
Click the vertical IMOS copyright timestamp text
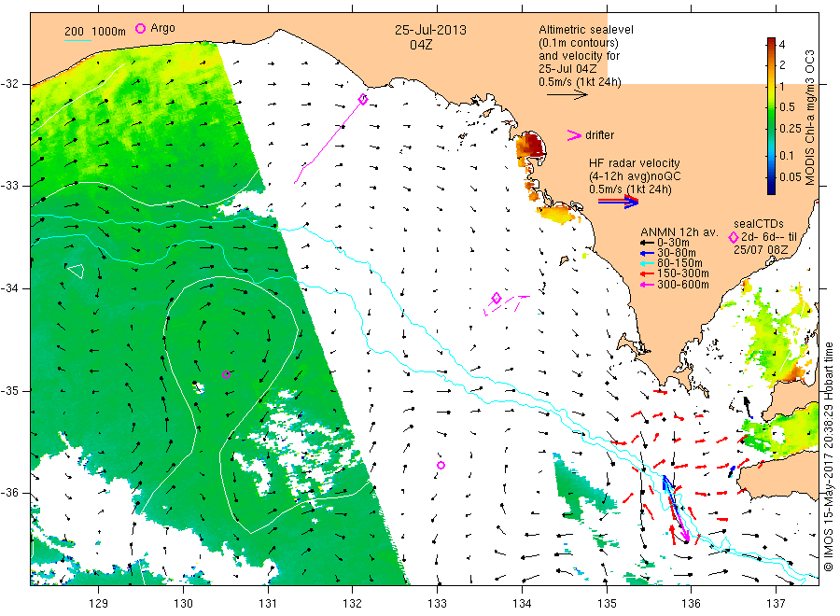click(x=828, y=456)
